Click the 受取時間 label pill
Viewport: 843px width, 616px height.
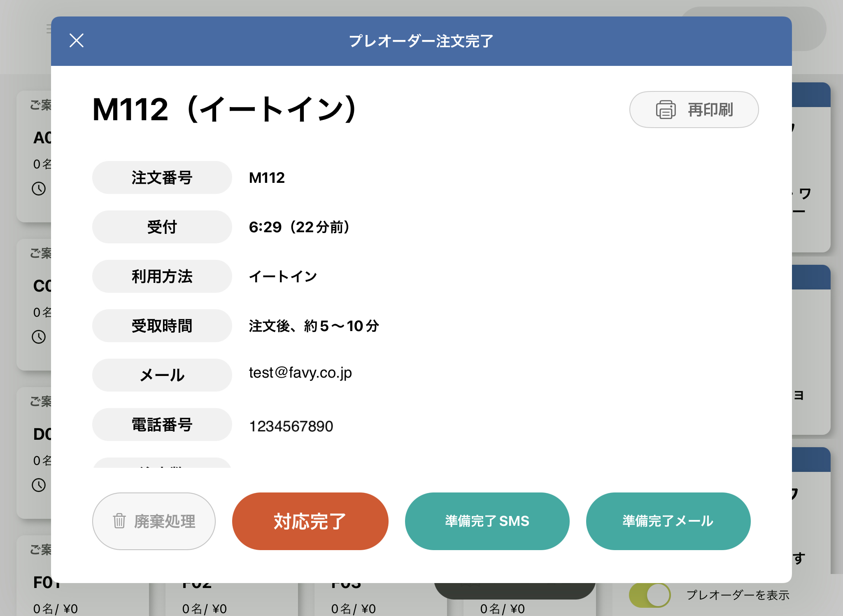click(x=162, y=326)
